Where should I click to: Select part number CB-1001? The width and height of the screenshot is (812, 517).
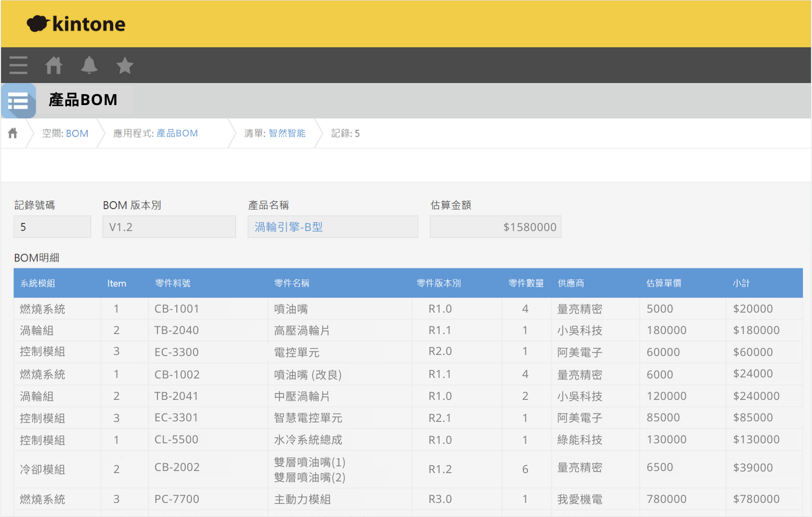coord(177,309)
